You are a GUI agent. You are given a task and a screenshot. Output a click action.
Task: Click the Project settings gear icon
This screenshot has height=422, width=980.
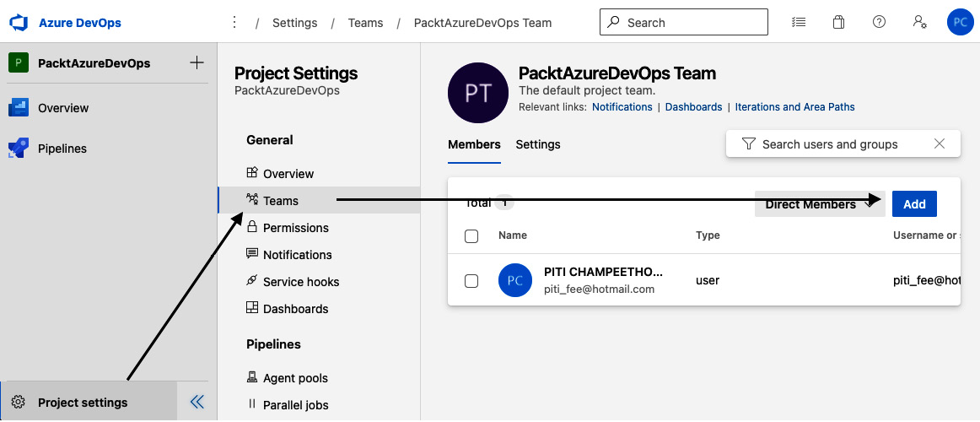coord(19,402)
